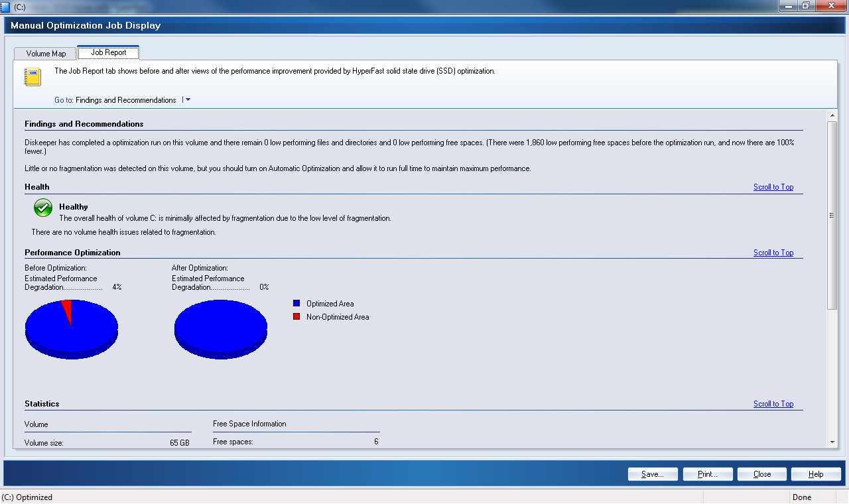Click the 'Statistics' section heading
849x504 pixels.
click(x=42, y=404)
